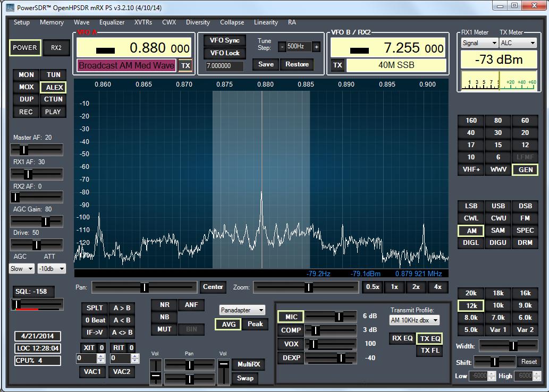
Task: Adjust the AGC Gain slider
Action: point(37,221)
